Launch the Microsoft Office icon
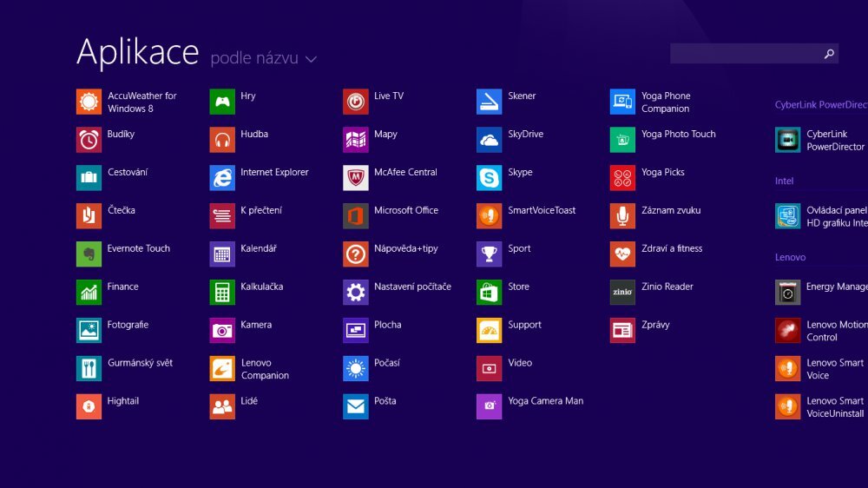 [355, 216]
